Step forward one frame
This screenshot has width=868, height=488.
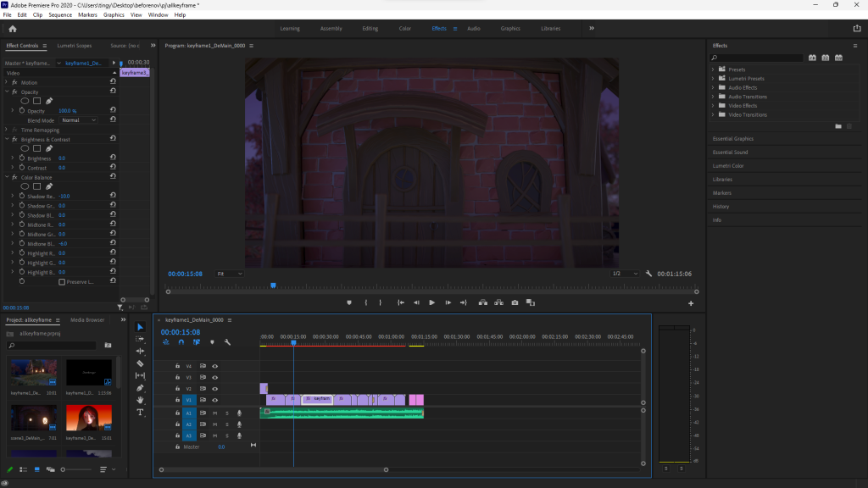click(x=448, y=302)
